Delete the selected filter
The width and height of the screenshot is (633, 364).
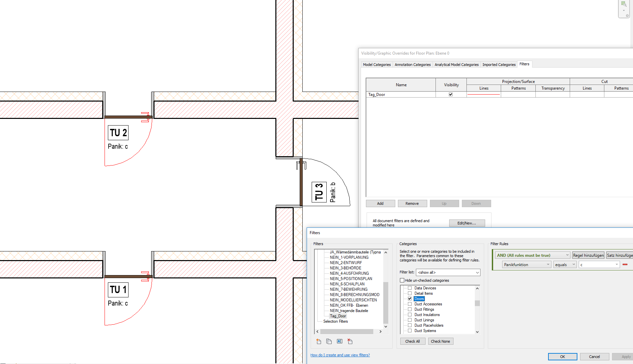[350, 341]
